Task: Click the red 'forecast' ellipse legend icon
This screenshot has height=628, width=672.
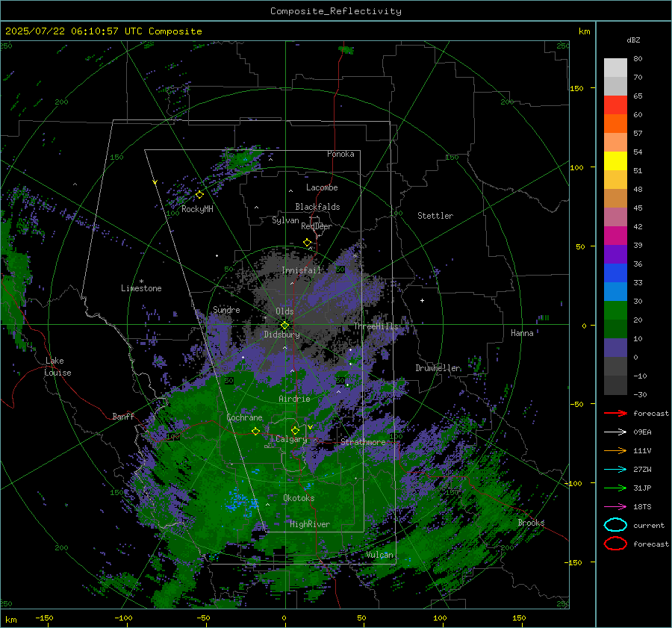Action: [x=615, y=544]
